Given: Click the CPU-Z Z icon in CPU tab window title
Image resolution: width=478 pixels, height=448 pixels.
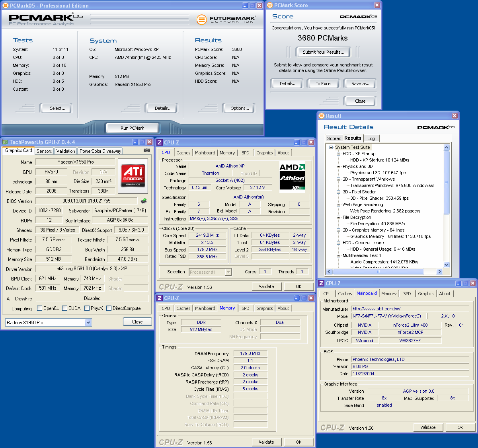Looking at the screenshot, I should click(160, 142).
